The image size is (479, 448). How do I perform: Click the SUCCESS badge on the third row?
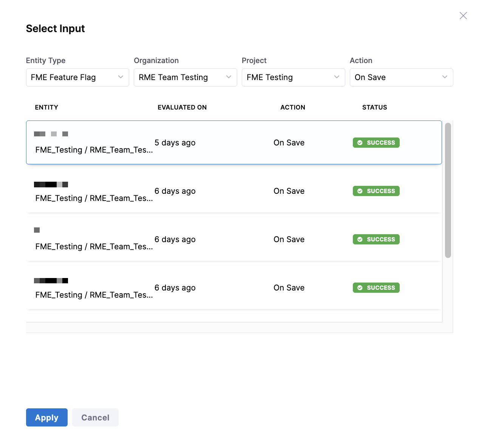click(376, 239)
